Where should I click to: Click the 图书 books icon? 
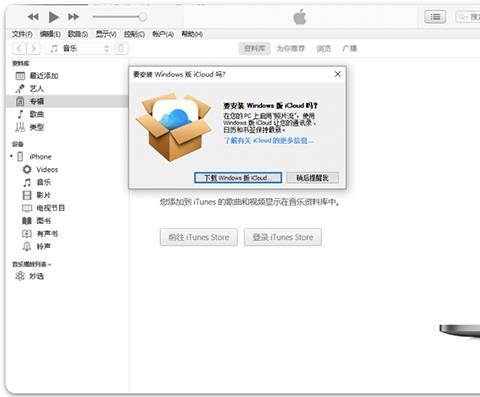27,221
